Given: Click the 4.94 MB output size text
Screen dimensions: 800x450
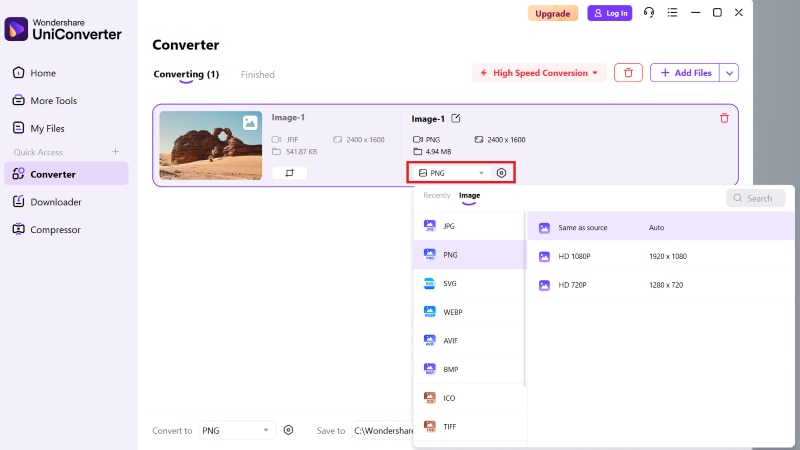Looking at the screenshot, I should (x=438, y=152).
